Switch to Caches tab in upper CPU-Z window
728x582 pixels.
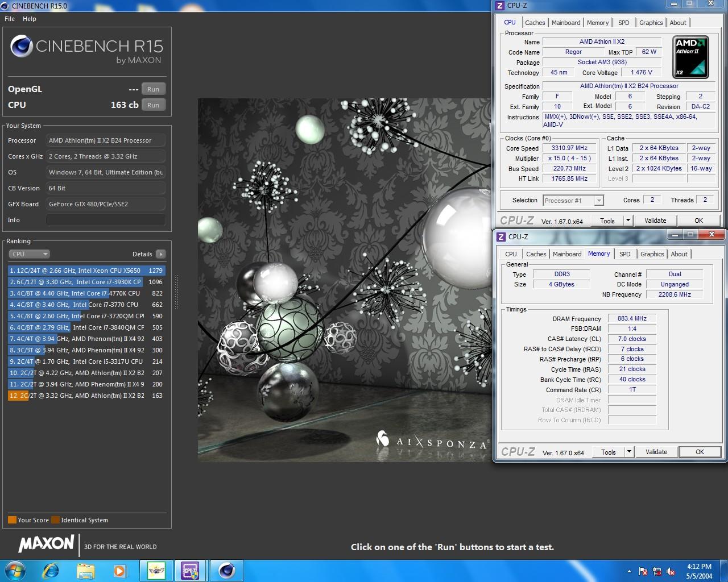click(x=535, y=23)
